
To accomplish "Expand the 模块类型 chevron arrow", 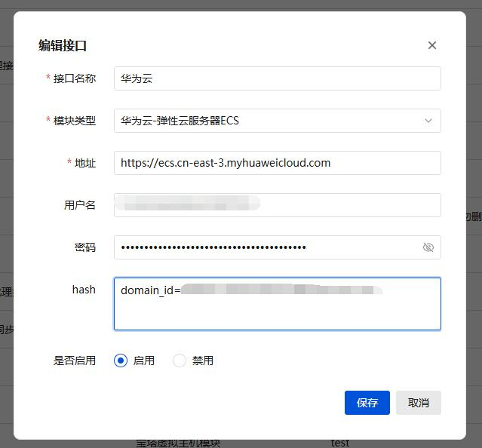I will (428, 121).
